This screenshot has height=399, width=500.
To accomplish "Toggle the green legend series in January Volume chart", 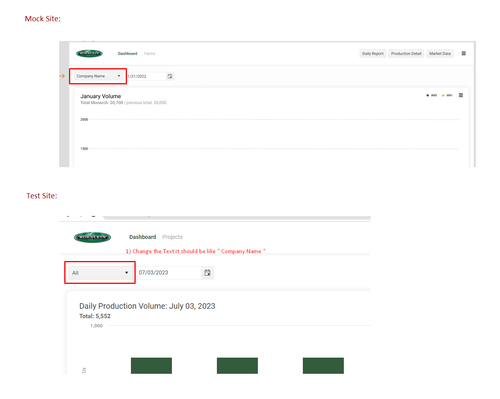I will [432, 95].
